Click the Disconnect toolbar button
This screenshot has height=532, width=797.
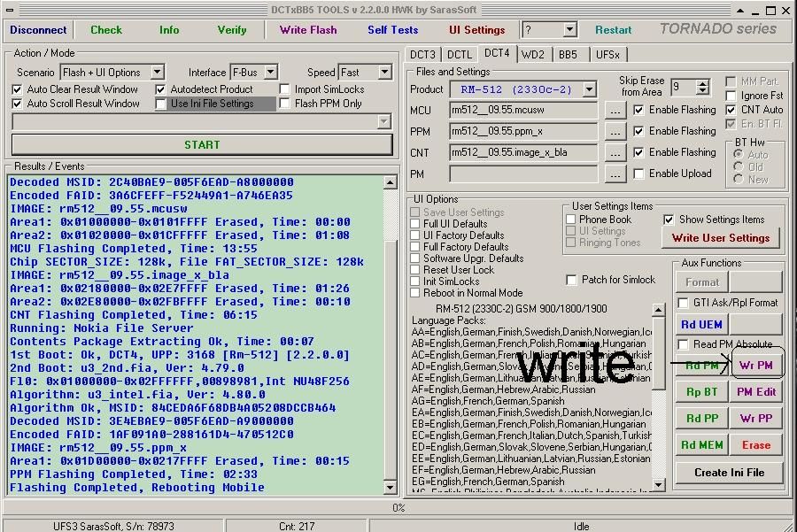[x=38, y=30]
